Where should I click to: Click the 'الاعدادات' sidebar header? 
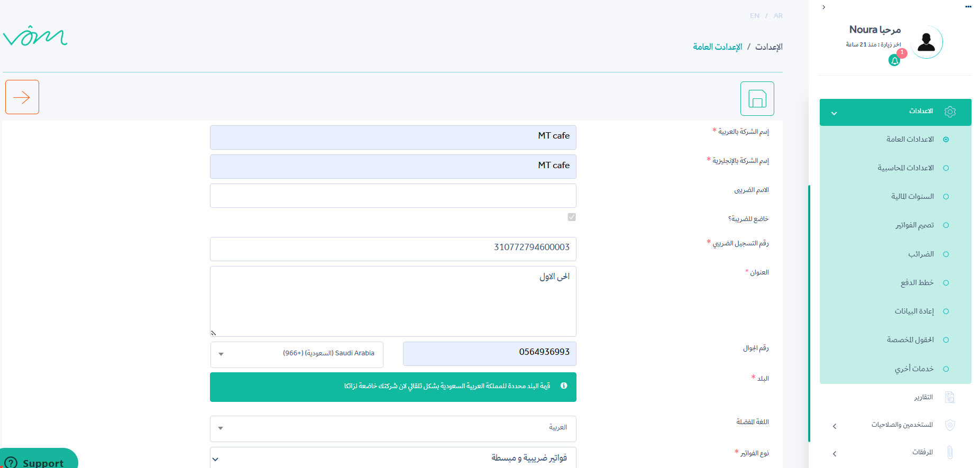coord(895,112)
